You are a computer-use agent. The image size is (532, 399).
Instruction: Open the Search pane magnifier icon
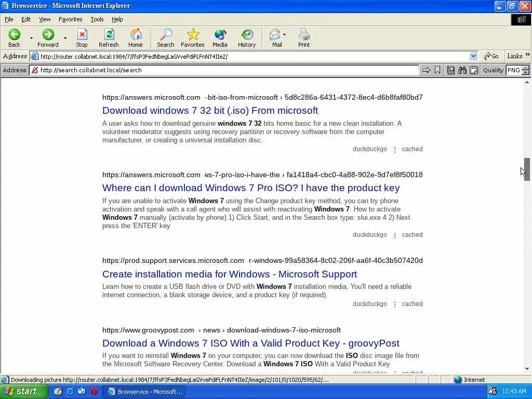[166, 35]
